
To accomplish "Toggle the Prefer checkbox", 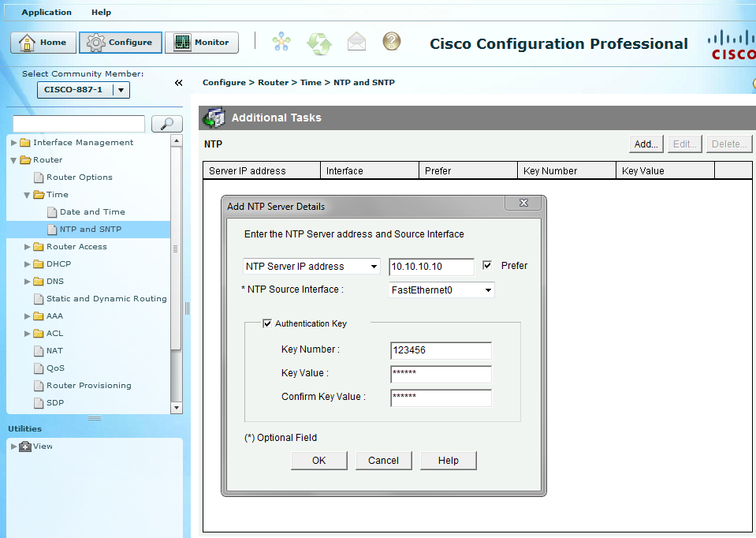I will (487, 265).
